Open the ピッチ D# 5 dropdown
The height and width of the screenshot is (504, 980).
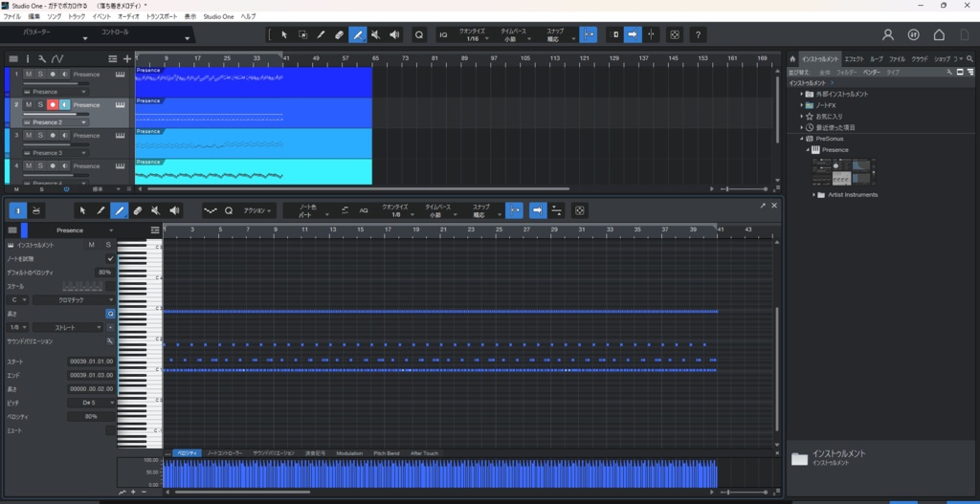click(x=91, y=403)
